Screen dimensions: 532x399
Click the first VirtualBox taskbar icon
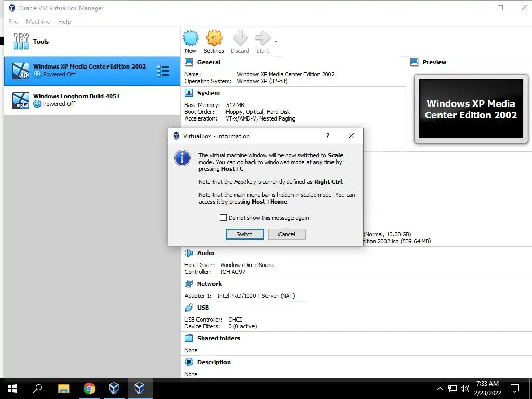pyautogui.click(x=114, y=389)
